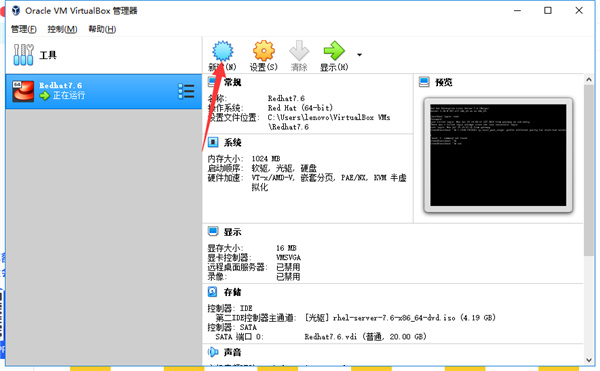Open the 帮助(H) menu
600x371 pixels.
point(102,29)
